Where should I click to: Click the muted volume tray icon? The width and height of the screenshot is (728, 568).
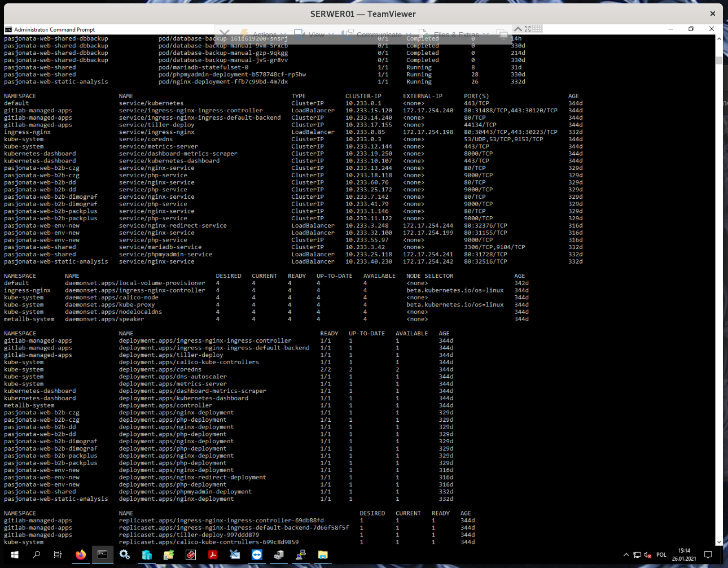click(x=647, y=555)
